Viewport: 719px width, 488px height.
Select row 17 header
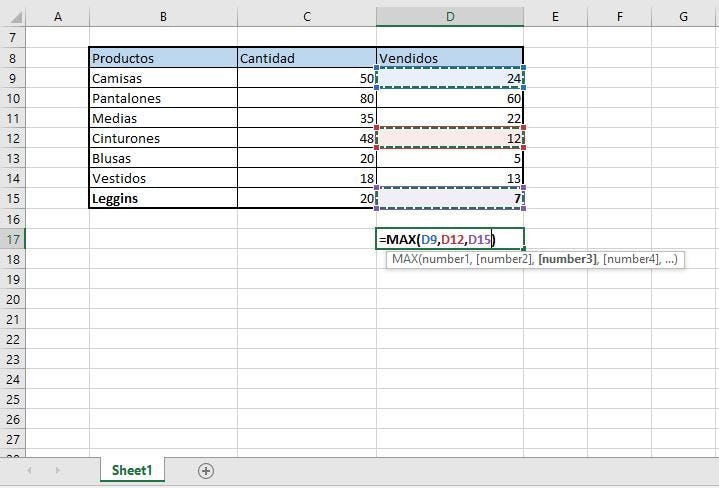point(12,239)
